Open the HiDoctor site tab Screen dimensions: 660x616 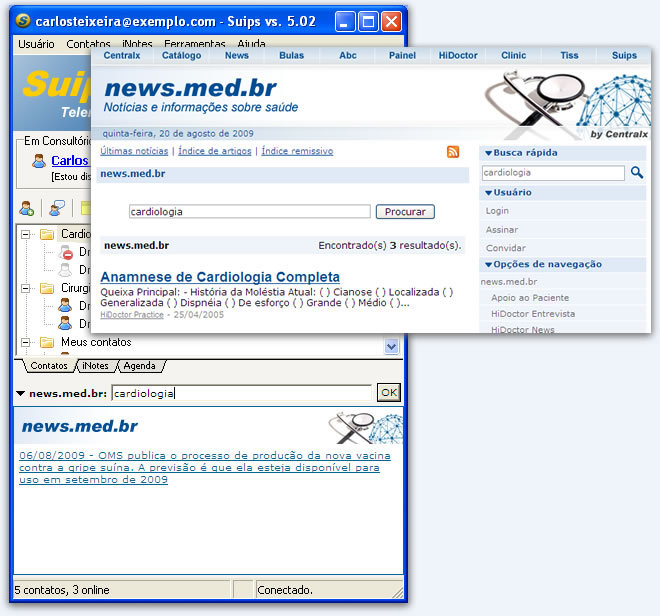point(458,55)
